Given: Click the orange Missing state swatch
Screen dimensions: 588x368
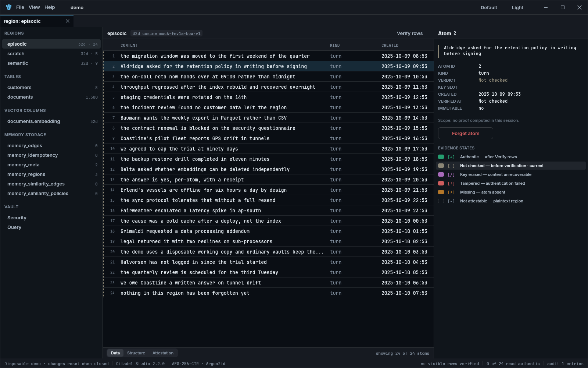Looking at the screenshot, I should pos(441,192).
